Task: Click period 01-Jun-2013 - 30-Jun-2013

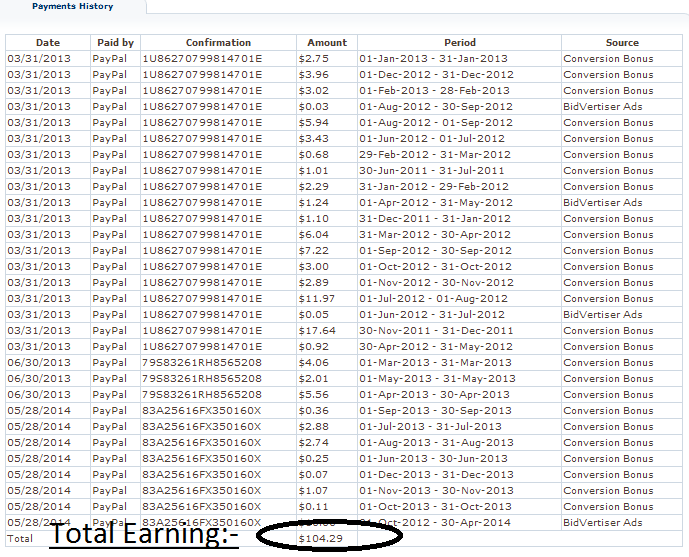Action: click(433, 459)
